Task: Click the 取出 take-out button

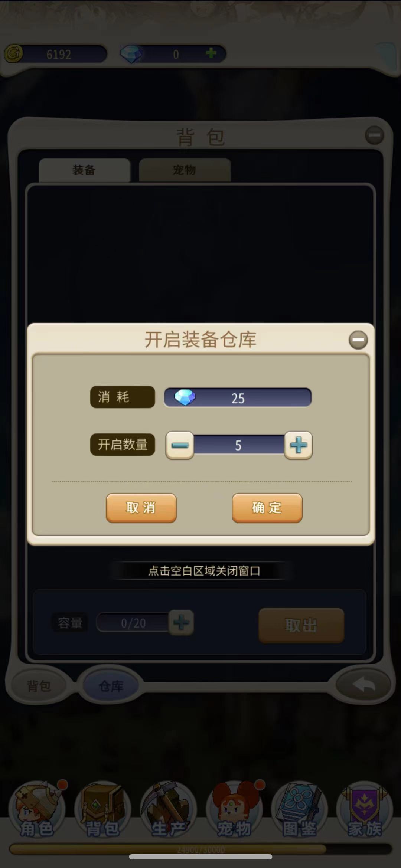Action: tap(301, 625)
